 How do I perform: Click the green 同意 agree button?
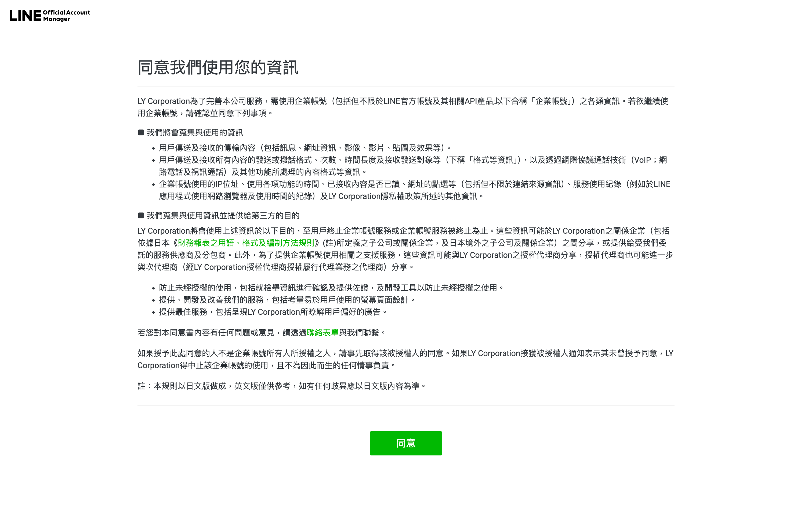[x=406, y=443]
